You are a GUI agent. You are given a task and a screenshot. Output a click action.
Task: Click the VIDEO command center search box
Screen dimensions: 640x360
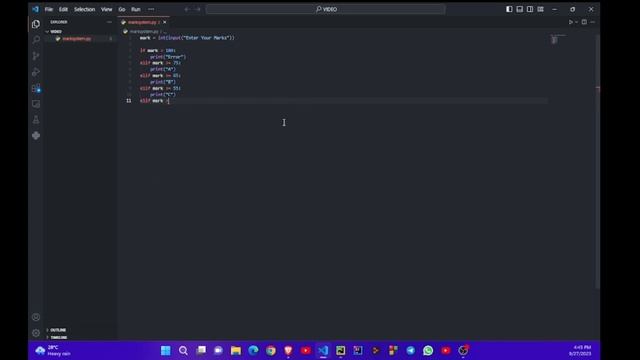pyautogui.click(x=325, y=9)
